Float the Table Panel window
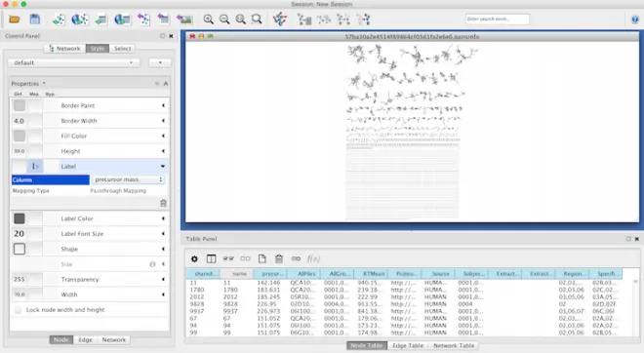Viewport: 644px width, 353px height. [x=628, y=239]
